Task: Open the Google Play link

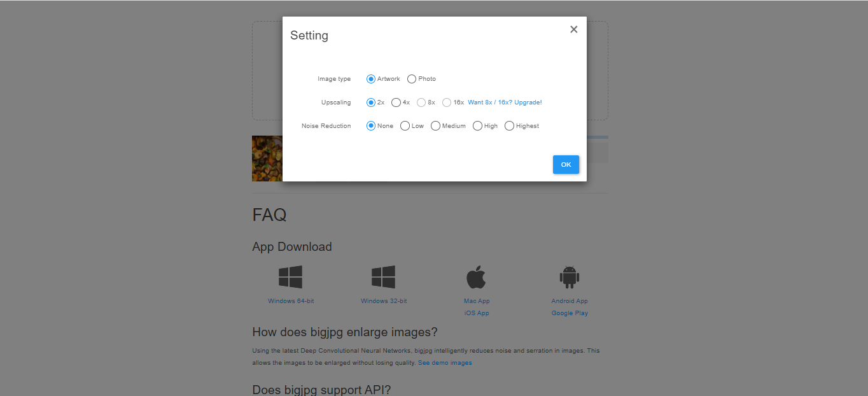Action: pos(570,313)
